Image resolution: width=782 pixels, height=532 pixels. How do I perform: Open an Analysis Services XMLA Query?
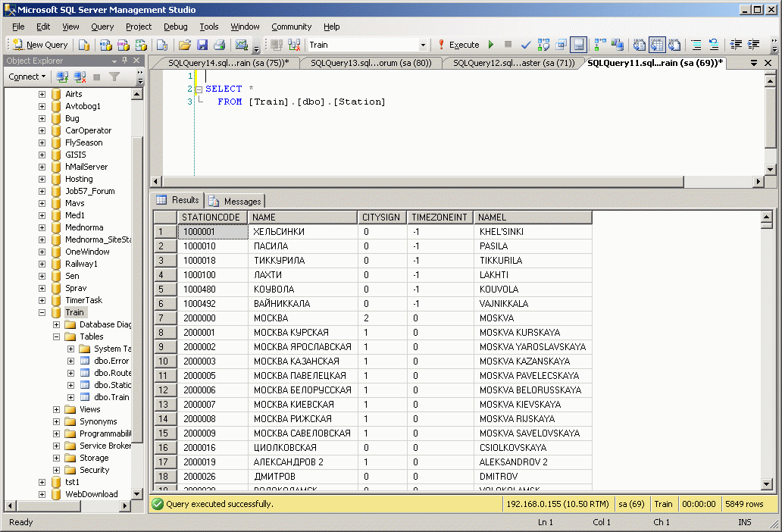[141, 45]
